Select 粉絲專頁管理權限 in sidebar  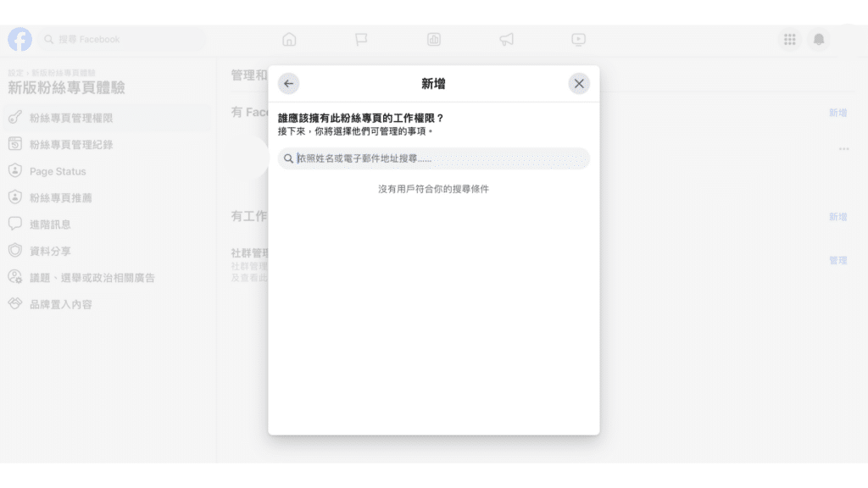(x=71, y=118)
